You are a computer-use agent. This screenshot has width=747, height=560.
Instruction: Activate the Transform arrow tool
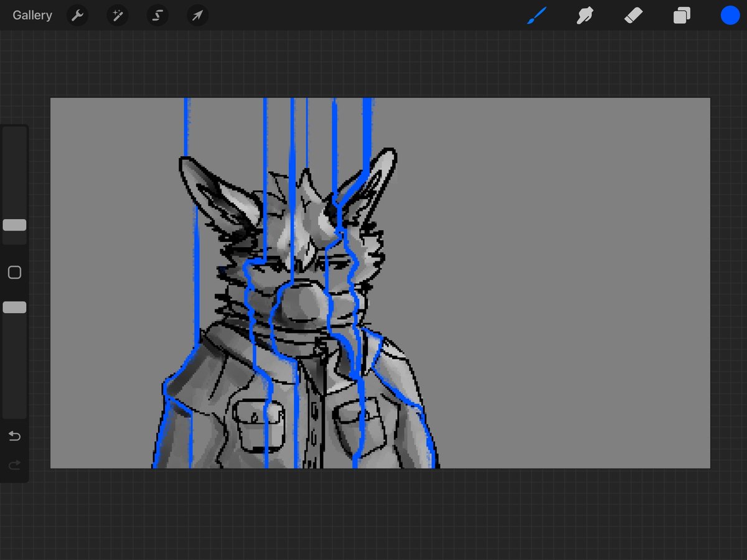pos(197,16)
